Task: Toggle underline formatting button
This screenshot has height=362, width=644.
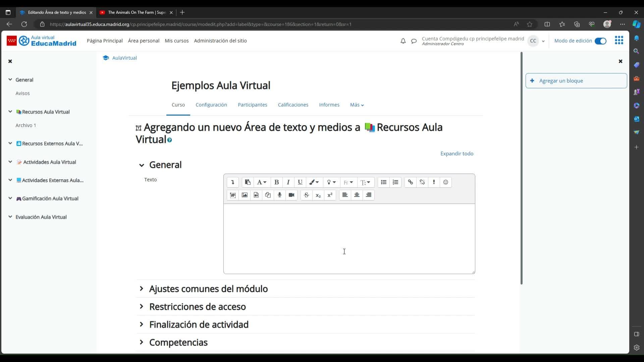Action: pyautogui.click(x=300, y=182)
